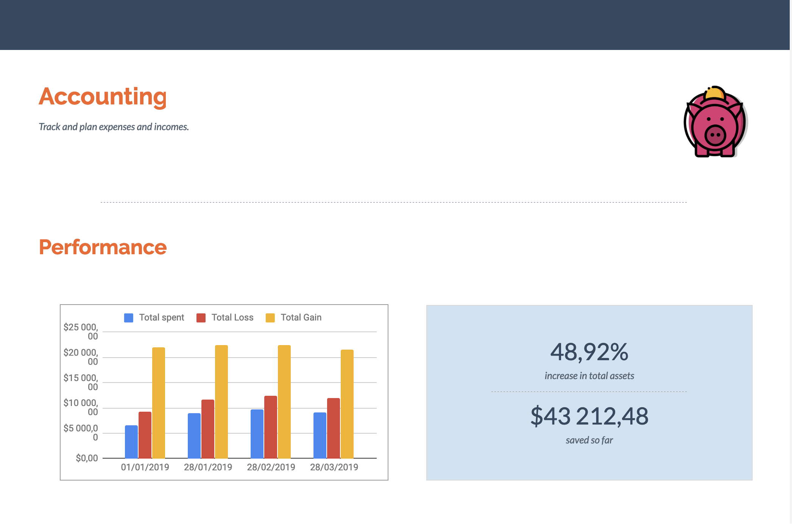Click the Performance section heading
This screenshot has width=792, height=532.
point(103,247)
